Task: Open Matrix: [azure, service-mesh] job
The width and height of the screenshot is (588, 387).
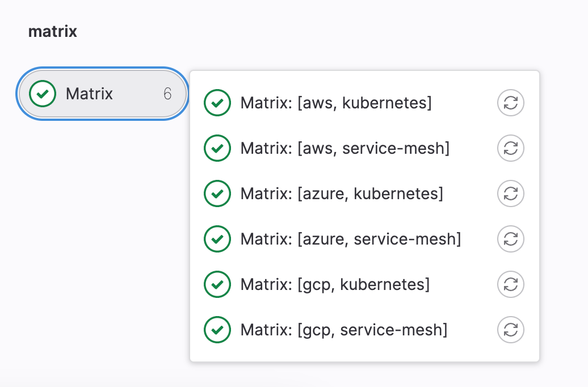Action: click(x=350, y=239)
